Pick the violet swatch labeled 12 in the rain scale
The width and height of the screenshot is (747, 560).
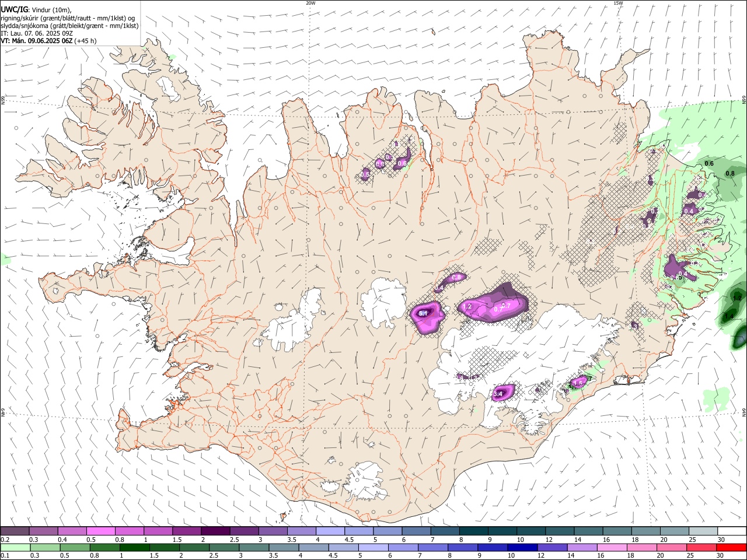coord(552,548)
